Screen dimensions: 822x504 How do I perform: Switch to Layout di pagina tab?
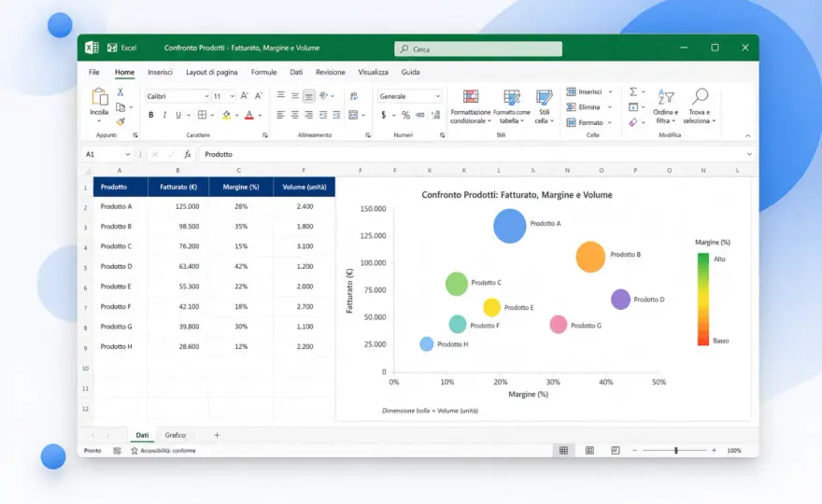pos(212,72)
